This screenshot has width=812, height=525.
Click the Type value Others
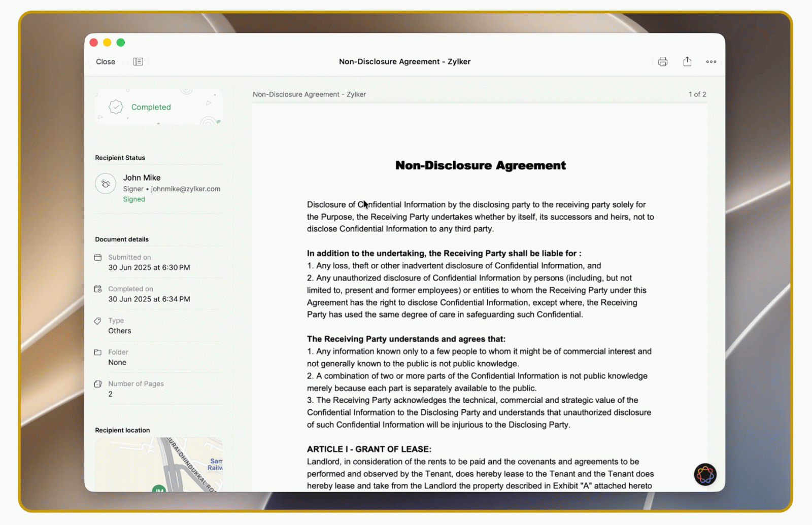click(119, 331)
